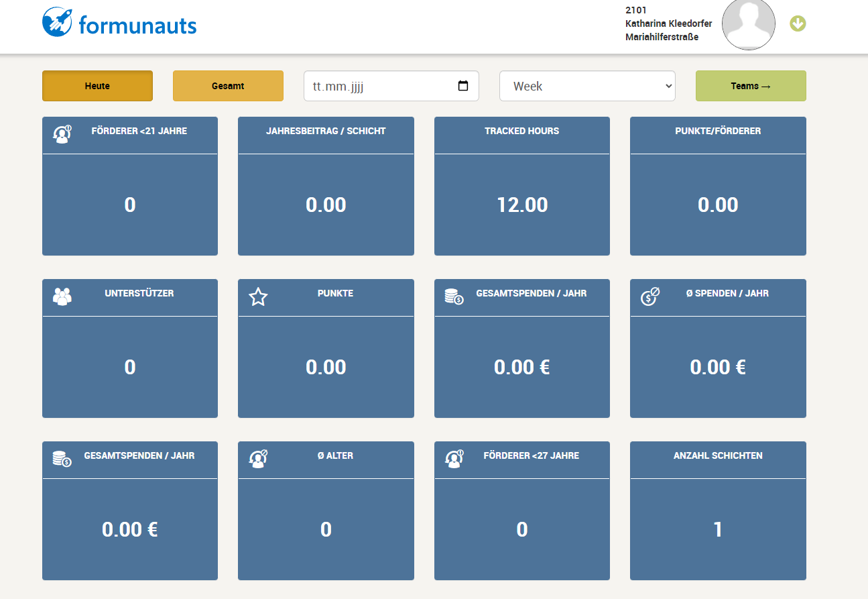Image resolution: width=868 pixels, height=599 pixels.
Task: Click the Förderer <21 Jahre person icon
Action: click(x=62, y=134)
